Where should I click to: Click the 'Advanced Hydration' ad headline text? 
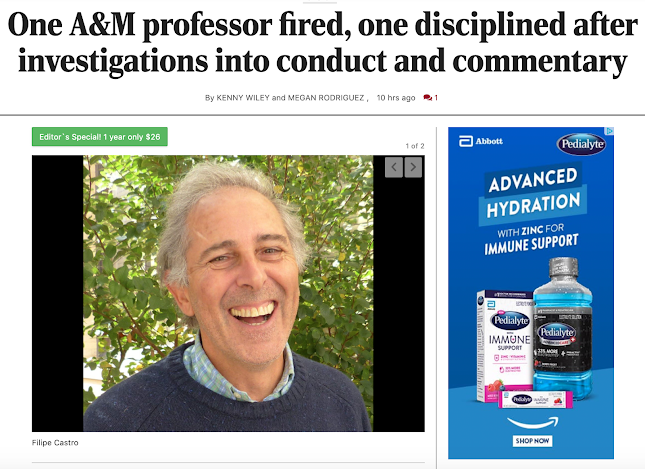point(534,193)
